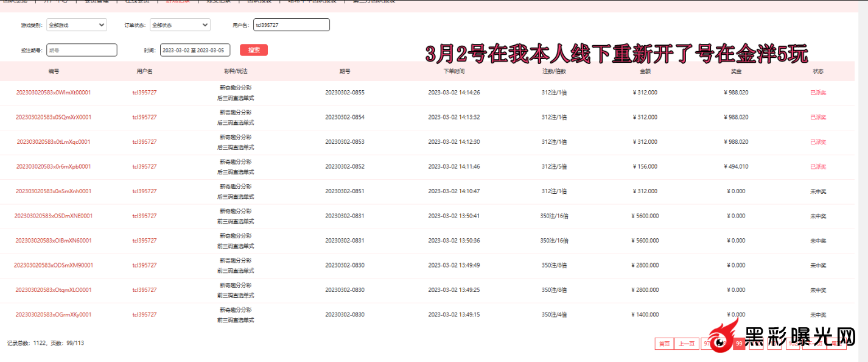Open the 游戏类别 dropdown showing 全部游戏

click(76, 26)
